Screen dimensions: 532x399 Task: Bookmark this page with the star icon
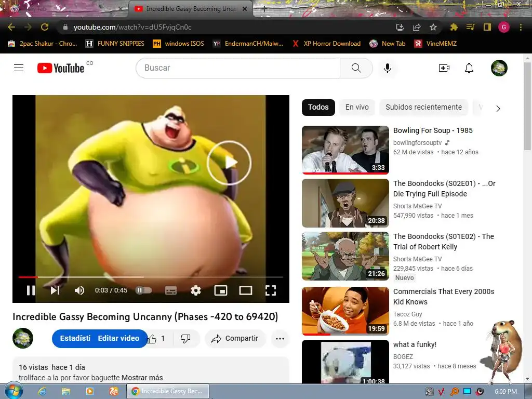coord(433,27)
